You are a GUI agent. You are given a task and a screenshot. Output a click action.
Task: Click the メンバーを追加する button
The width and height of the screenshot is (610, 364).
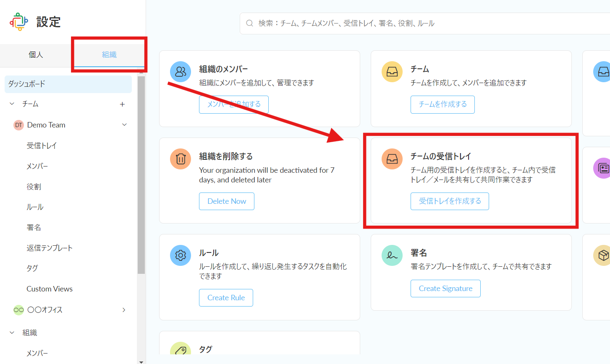234,104
